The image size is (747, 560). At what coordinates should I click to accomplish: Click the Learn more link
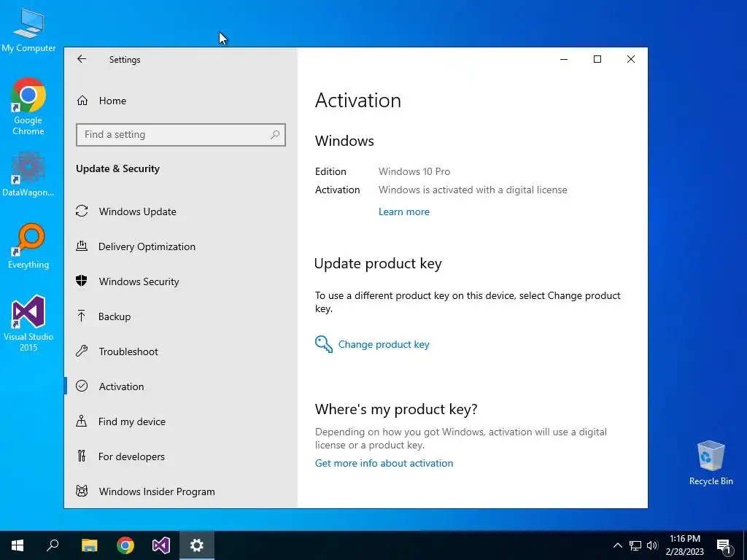(x=404, y=212)
